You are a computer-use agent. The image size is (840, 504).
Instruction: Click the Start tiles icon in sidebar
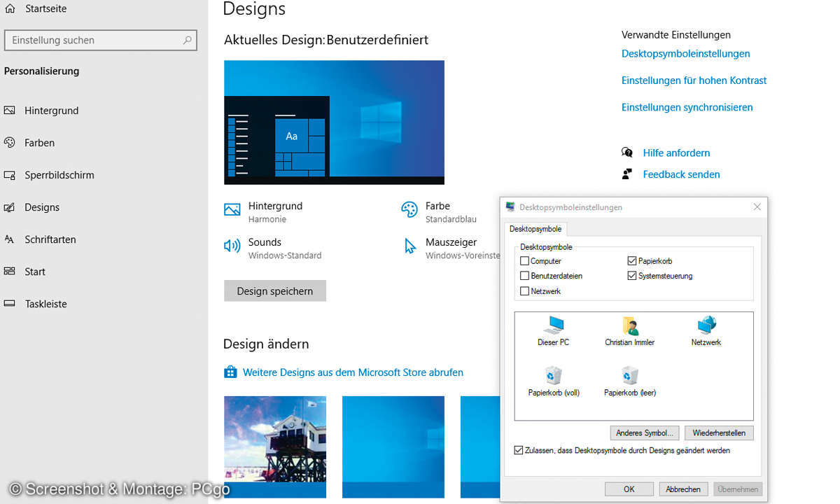point(10,272)
